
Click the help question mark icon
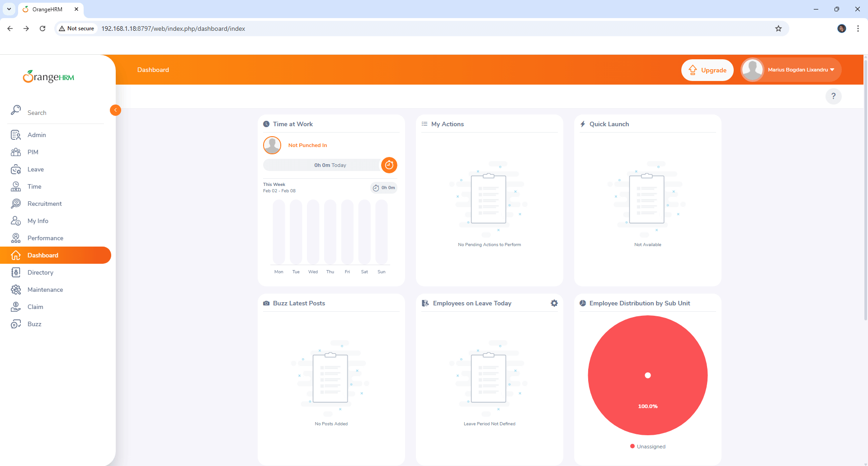point(834,96)
